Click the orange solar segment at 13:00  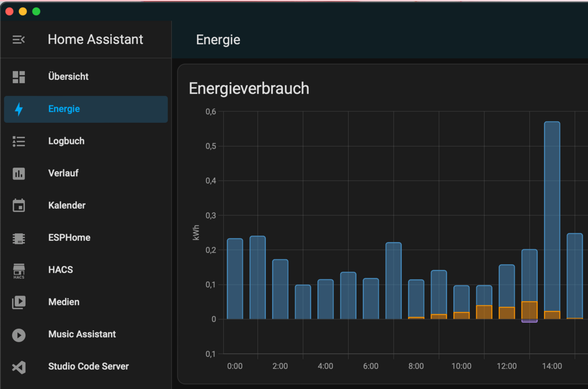click(529, 310)
